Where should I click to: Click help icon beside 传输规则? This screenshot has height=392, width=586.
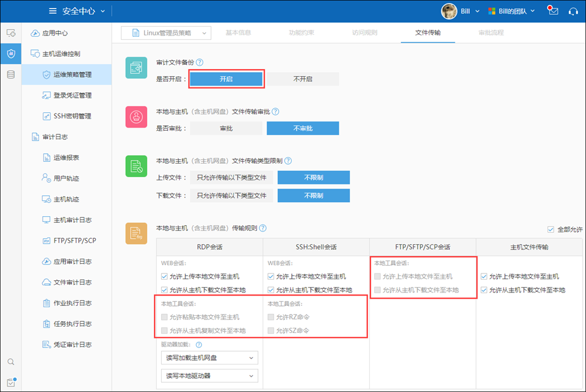tap(263, 228)
